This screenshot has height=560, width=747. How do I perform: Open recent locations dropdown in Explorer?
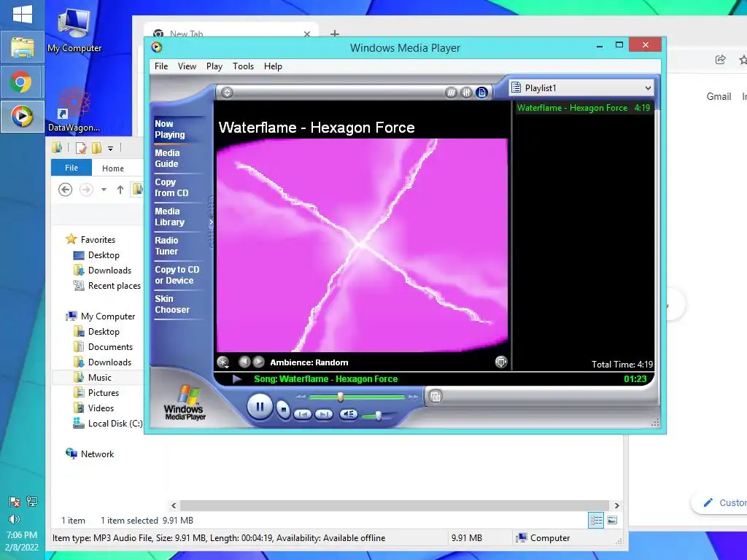pos(104,190)
